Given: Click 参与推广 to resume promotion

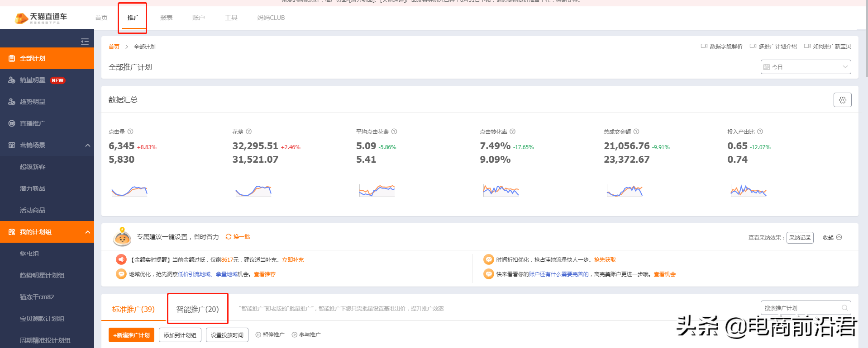Looking at the screenshot, I should (x=306, y=335).
